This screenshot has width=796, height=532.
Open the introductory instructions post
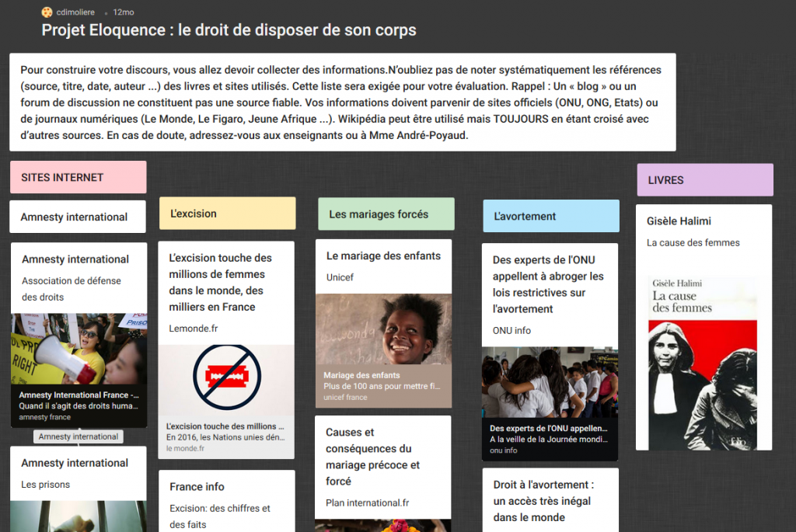coord(343,103)
